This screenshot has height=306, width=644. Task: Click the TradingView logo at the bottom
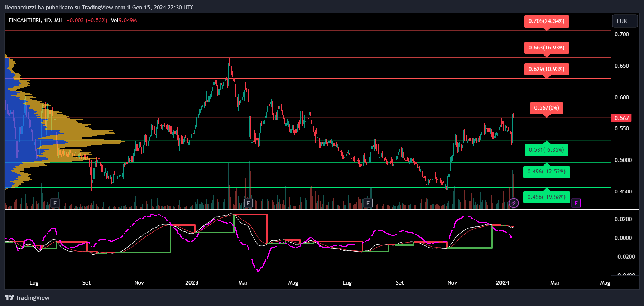point(27,298)
